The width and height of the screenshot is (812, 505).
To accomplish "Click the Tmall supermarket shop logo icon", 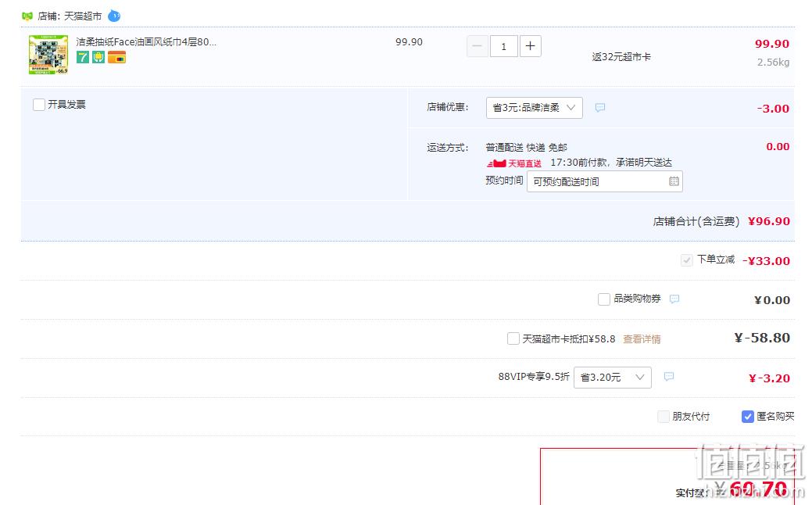I will [27, 16].
